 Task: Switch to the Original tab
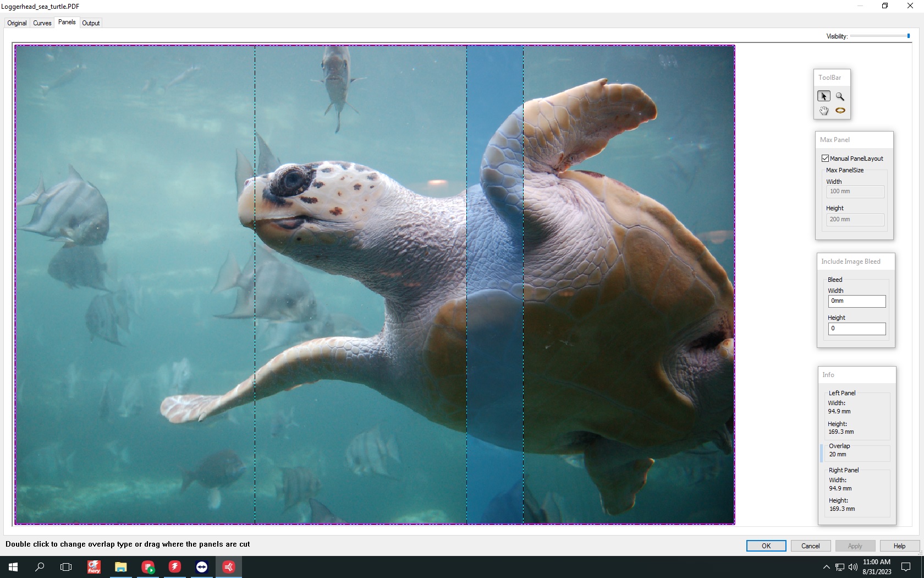(x=17, y=23)
